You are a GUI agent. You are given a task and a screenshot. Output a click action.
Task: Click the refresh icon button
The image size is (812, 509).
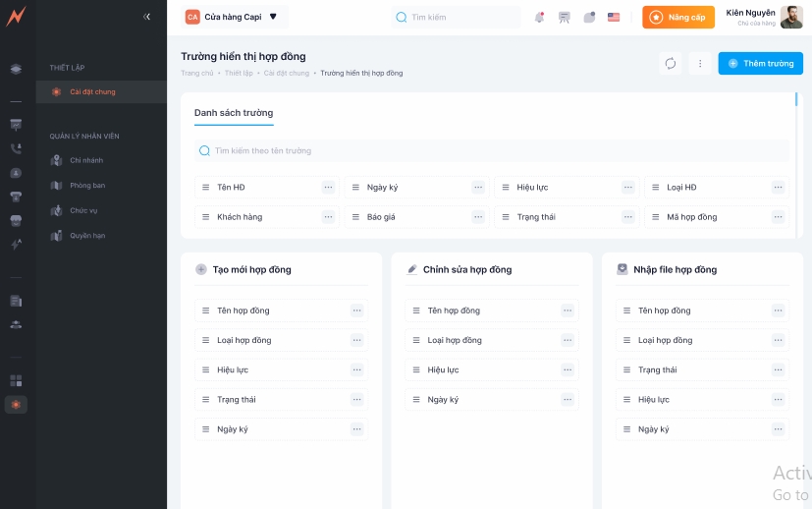[671, 63]
